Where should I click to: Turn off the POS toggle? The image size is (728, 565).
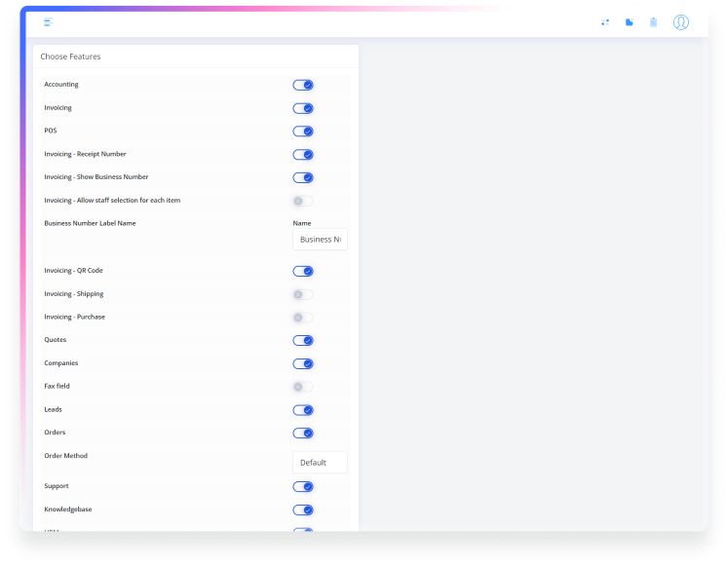(303, 132)
